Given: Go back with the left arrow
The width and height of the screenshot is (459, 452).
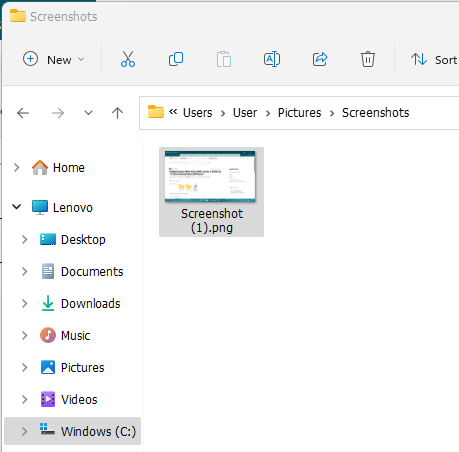Looking at the screenshot, I should click(23, 113).
